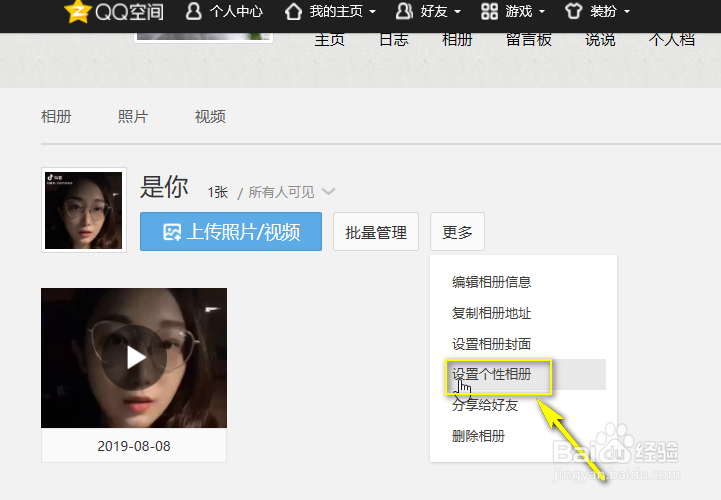Click the album title 是你

pyautogui.click(x=164, y=187)
